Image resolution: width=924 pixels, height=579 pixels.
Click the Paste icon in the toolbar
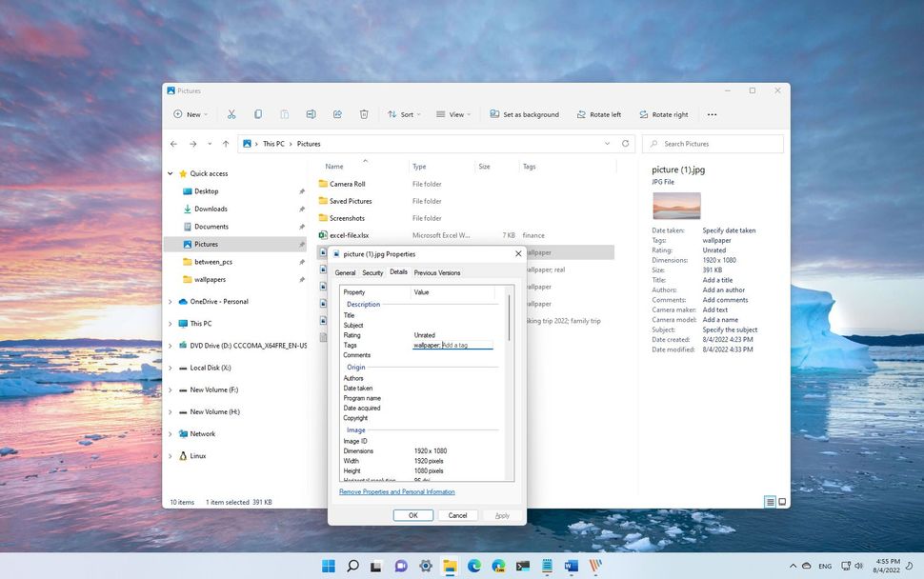pos(285,114)
